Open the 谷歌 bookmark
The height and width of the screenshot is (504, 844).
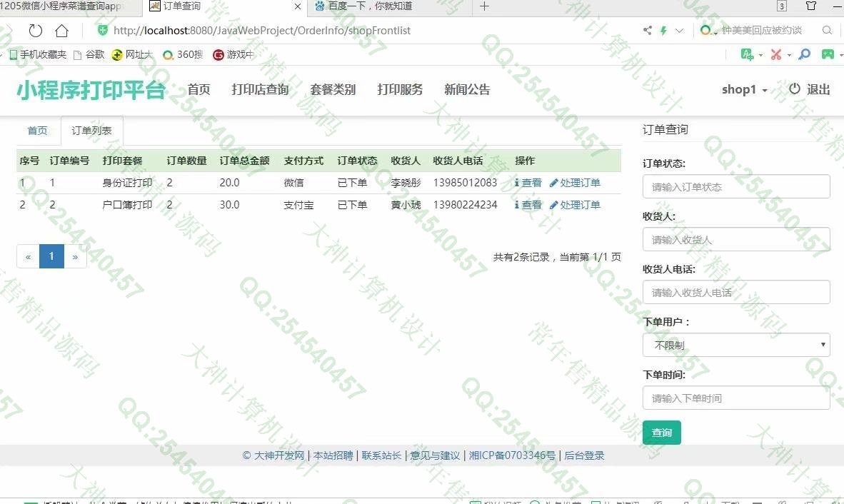pos(89,54)
